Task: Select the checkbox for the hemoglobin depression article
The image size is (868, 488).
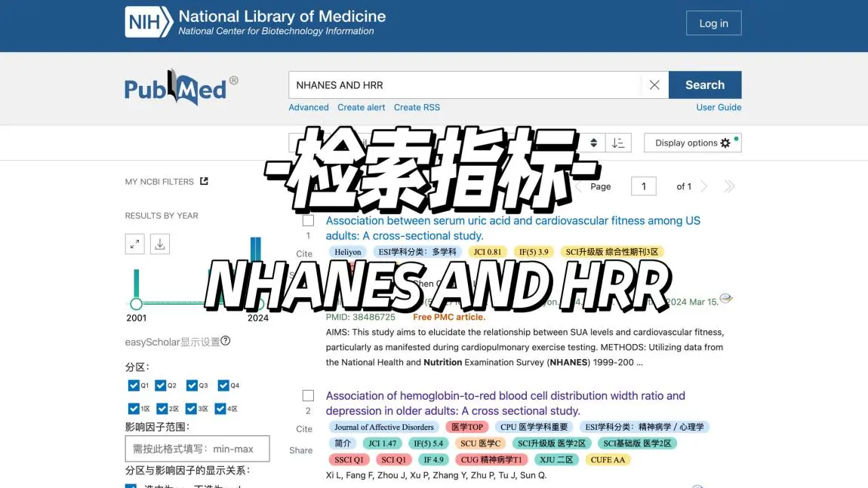Action: click(x=308, y=396)
